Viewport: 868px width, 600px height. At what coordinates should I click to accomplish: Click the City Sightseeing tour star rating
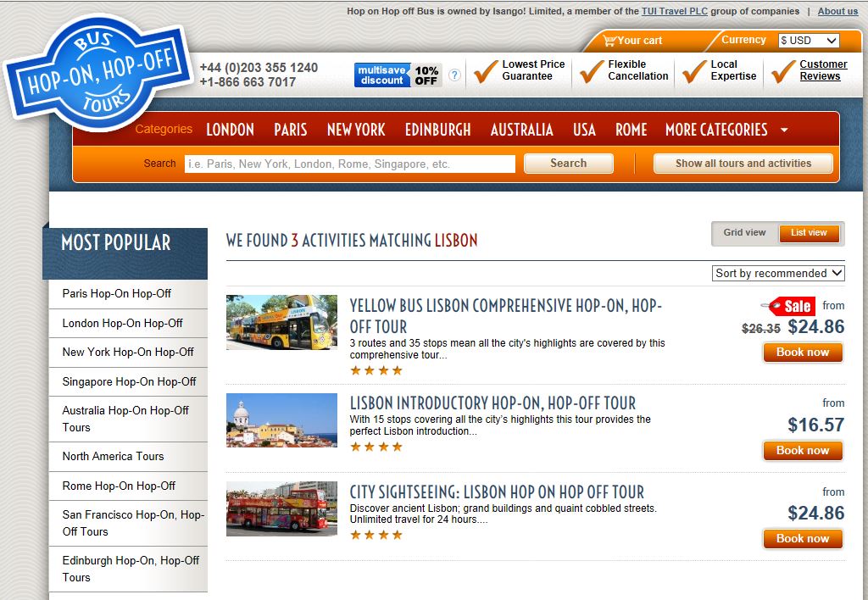click(376, 535)
